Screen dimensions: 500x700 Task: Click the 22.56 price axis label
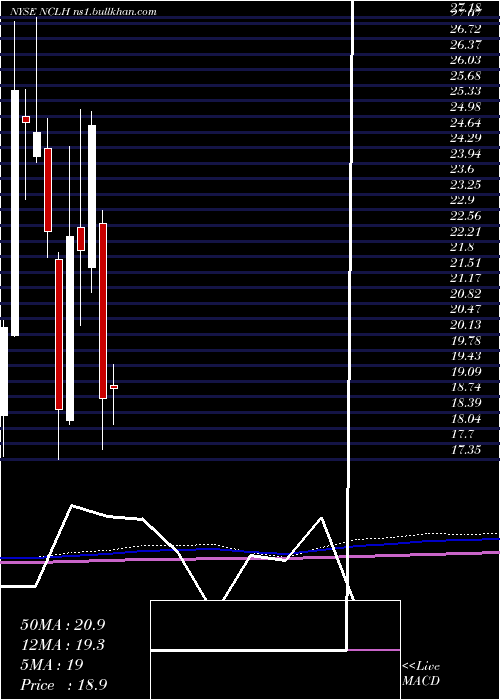[466, 216]
